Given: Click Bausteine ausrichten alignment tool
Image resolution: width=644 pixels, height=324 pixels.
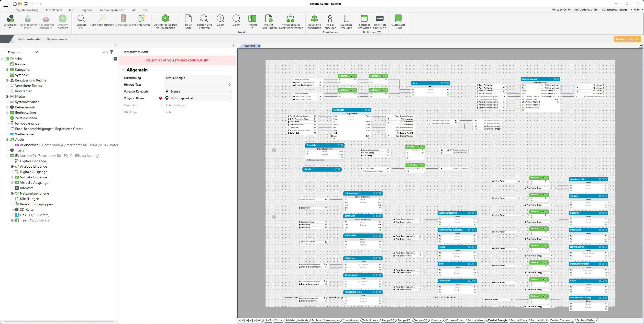Looking at the screenshot, I should click(x=314, y=19).
